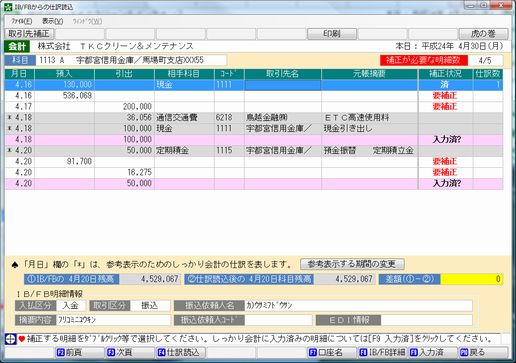This screenshot has height=363, width=516.
Task: Click the 預入 column header
Action: click(x=64, y=74)
